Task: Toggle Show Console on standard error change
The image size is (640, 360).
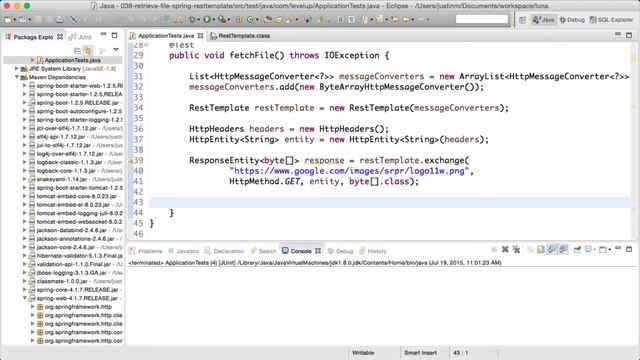Action: pyautogui.click(x=563, y=249)
